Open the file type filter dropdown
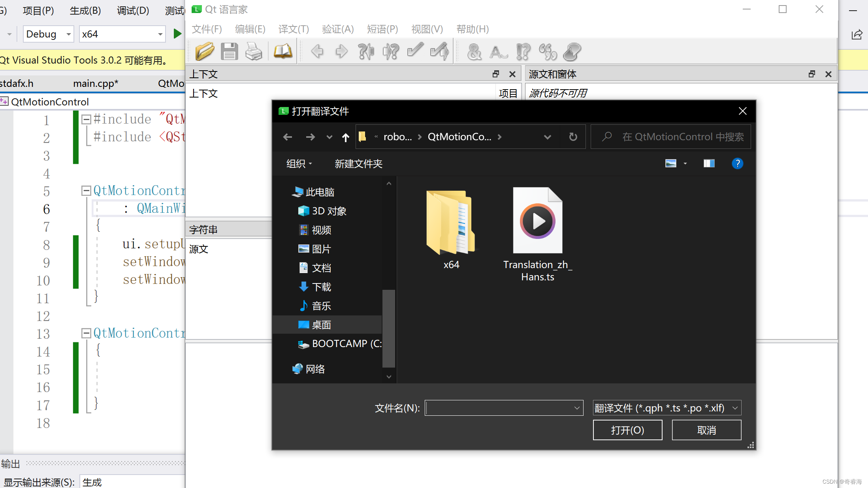868x488 pixels. [667, 408]
